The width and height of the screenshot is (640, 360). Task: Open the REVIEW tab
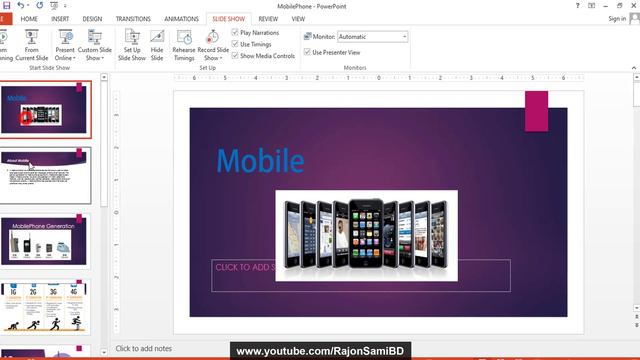(x=268, y=19)
